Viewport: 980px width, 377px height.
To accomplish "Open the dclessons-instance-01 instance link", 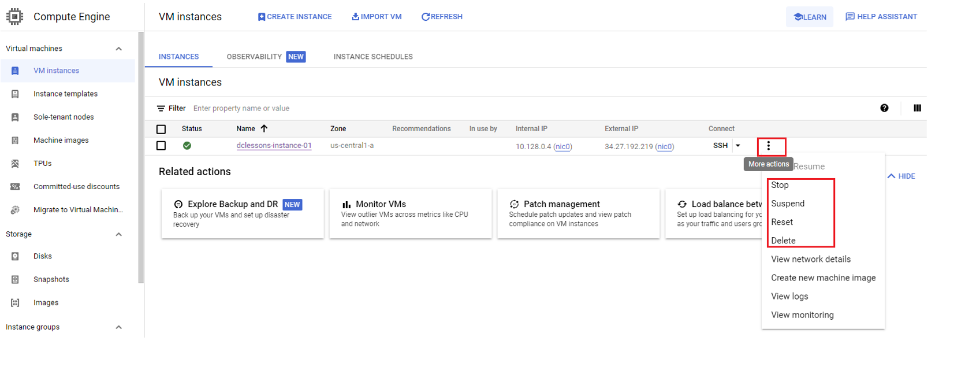I will [274, 146].
